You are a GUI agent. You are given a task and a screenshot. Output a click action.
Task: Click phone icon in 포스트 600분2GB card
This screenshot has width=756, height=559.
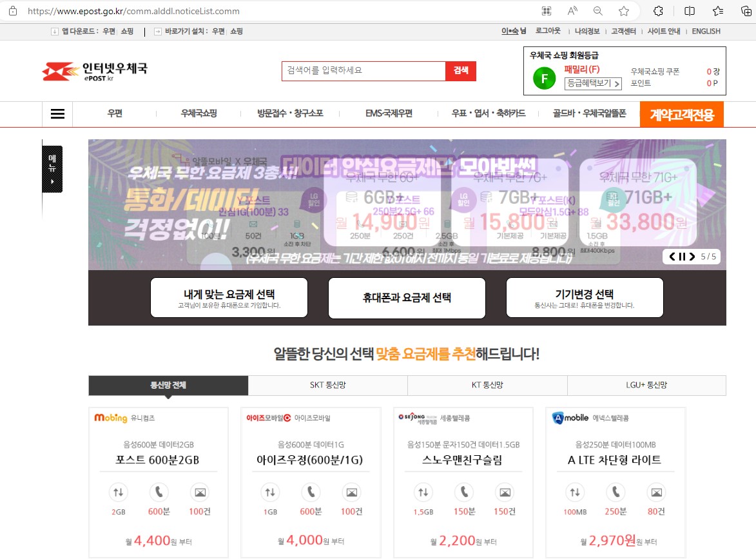pos(159,493)
